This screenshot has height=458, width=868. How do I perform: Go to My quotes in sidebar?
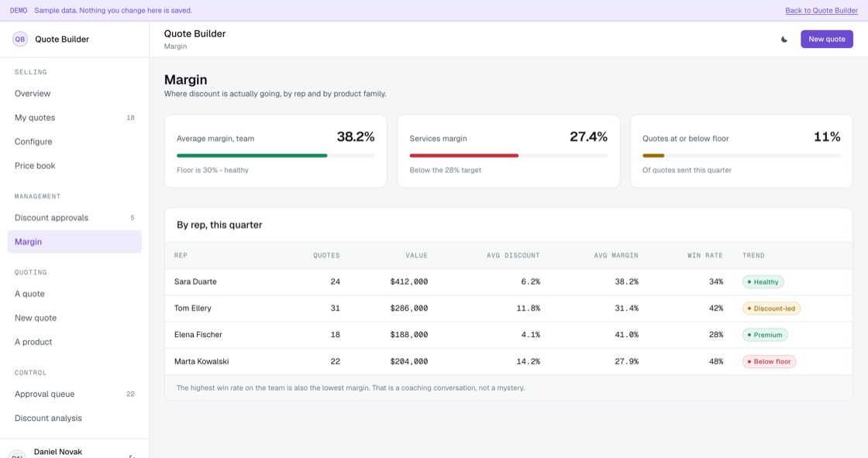74,118
